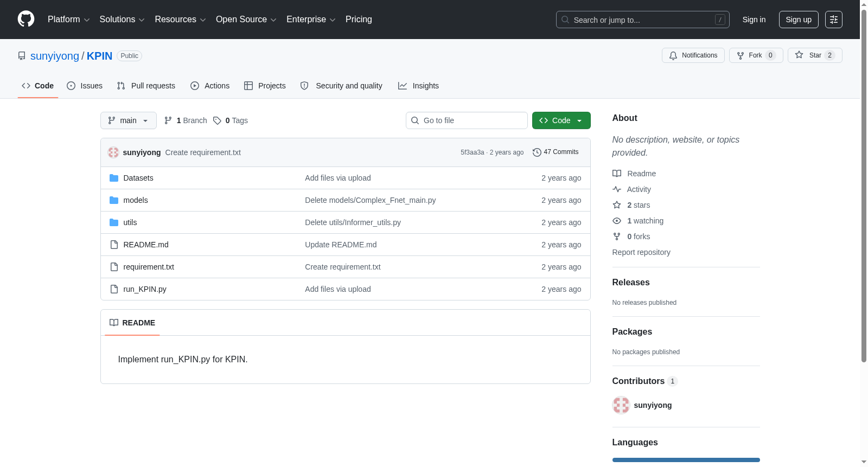The image size is (868, 467).
Task: Click the Sign up button
Action: pyautogui.click(x=798, y=20)
